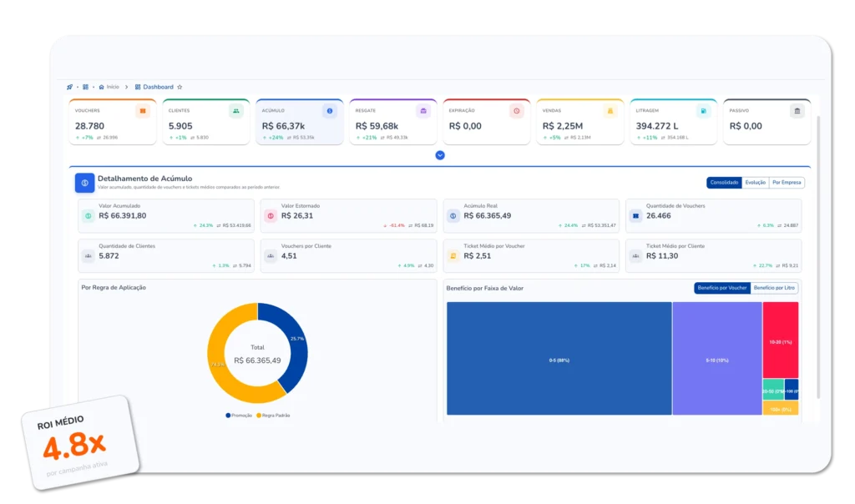Select the Consolidado view toggle
Image resolution: width=855 pixels, height=504 pixels.
(724, 183)
